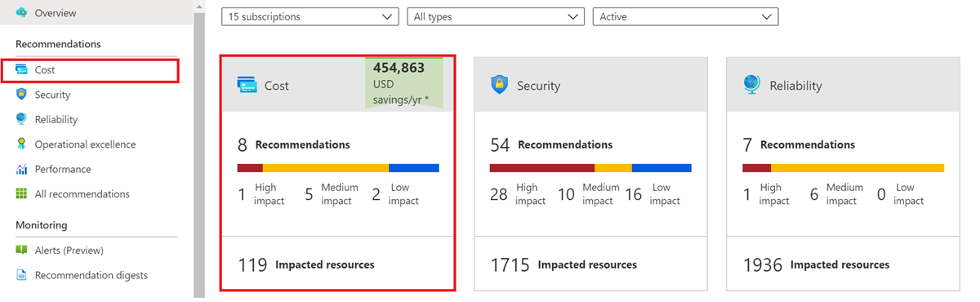Open the Alerts (Preview) icon
Viewport: 980px width, 302px height.
coord(21,251)
